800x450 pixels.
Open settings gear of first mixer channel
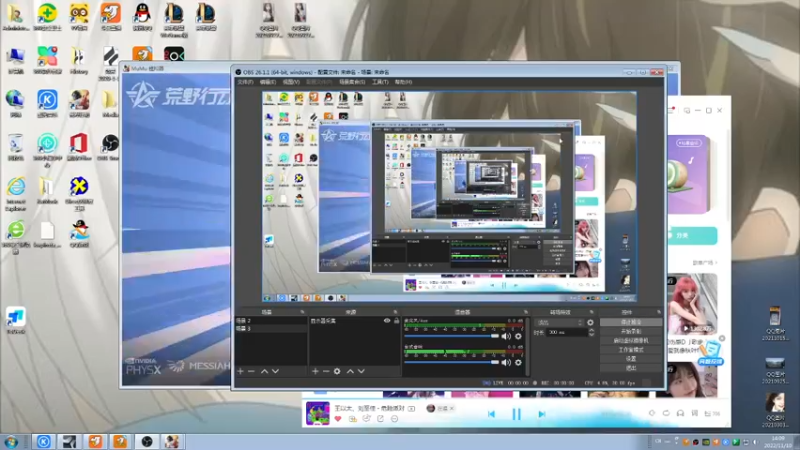click(518, 336)
